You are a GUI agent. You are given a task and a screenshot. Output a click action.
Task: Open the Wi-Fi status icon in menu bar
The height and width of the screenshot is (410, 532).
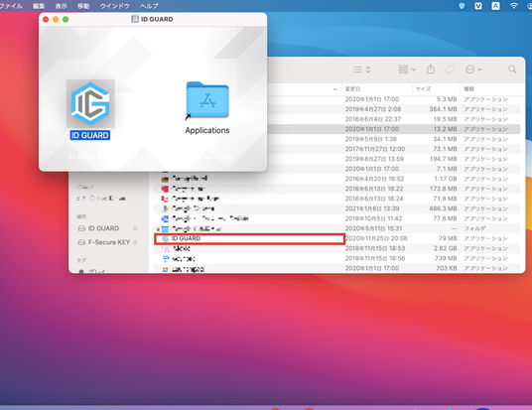pyautogui.click(x=514, y=6)
